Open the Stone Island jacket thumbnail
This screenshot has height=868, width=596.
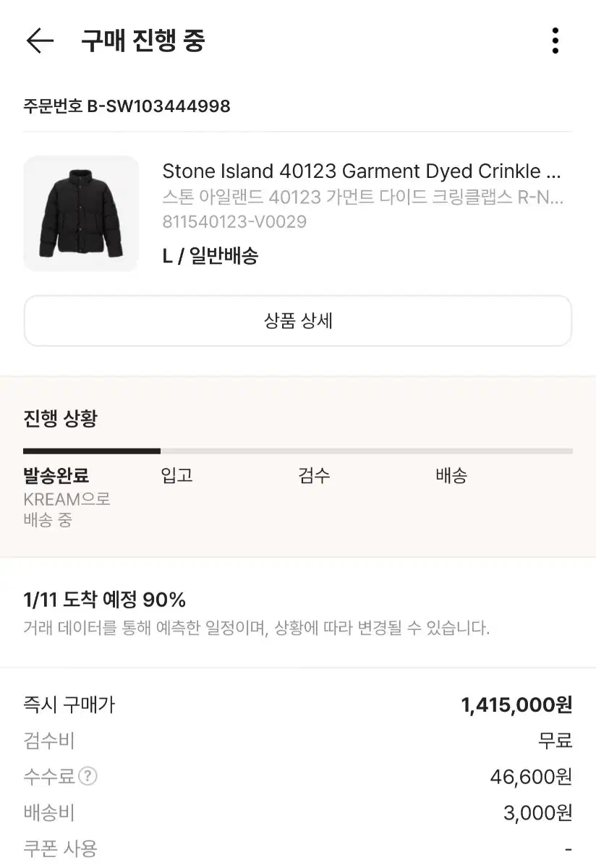81,213
